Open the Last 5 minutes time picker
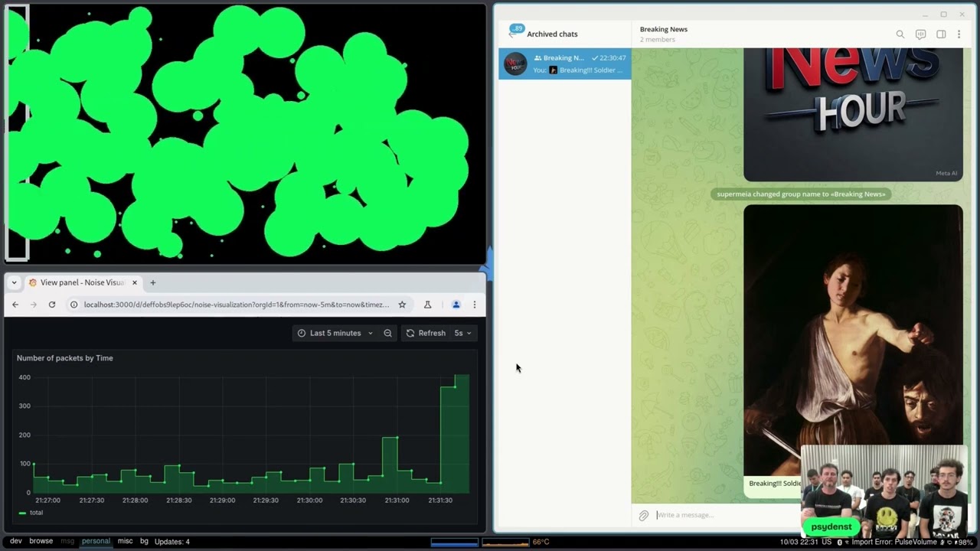Viewport: 980px width, 551px height. [335, 333]
